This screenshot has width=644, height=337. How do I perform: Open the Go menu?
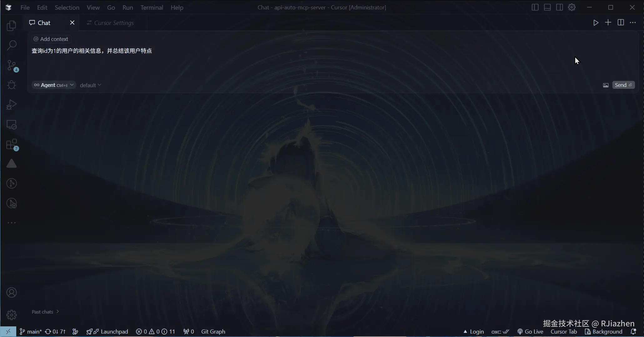111,8
